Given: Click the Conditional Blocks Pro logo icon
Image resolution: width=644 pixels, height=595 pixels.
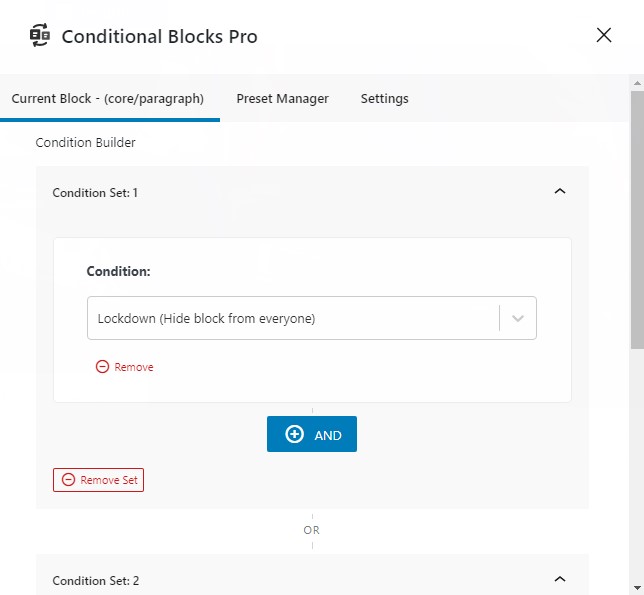Looking at the screenshot, I should point(40,36).
